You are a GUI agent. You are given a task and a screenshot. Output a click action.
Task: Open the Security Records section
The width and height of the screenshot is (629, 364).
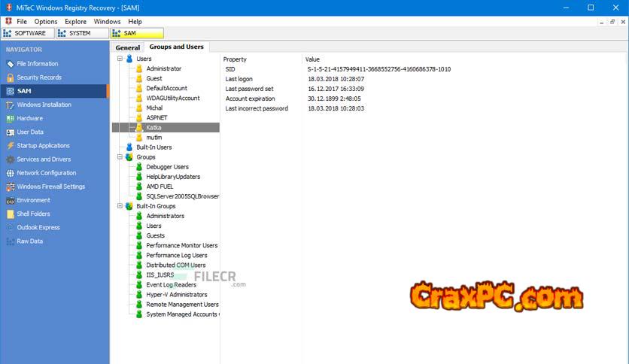(x=38, y=77)
